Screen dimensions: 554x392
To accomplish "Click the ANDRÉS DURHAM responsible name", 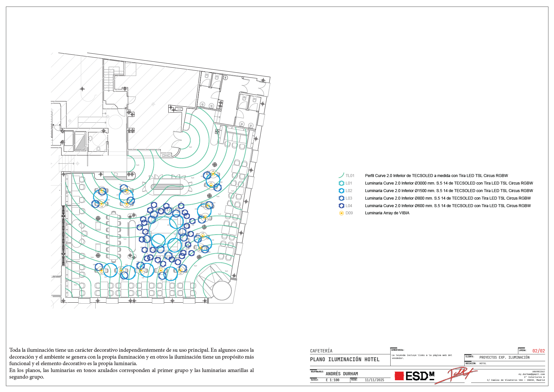I will pos(342,374).
